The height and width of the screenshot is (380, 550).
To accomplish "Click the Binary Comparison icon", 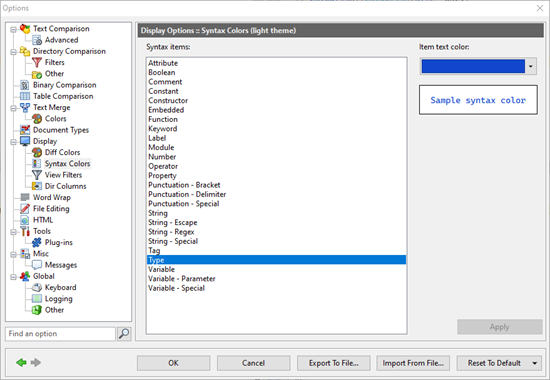I will click(x=25, y=85).
